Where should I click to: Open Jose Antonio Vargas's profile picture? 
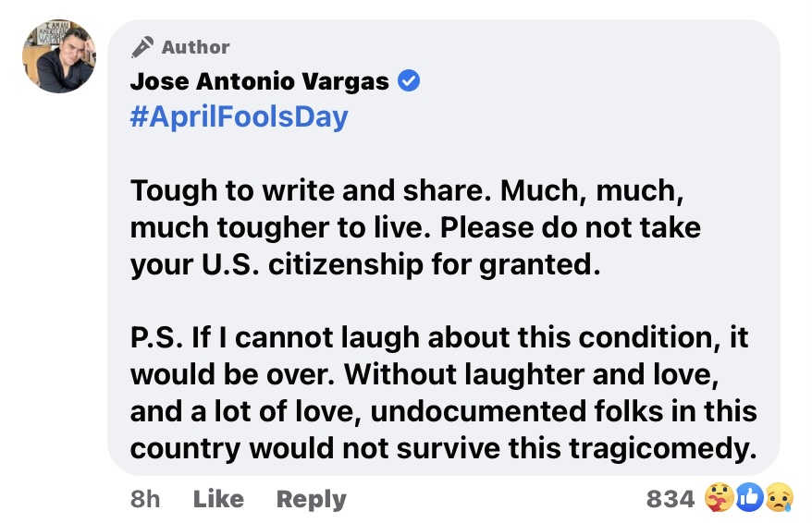coord(59,56)
